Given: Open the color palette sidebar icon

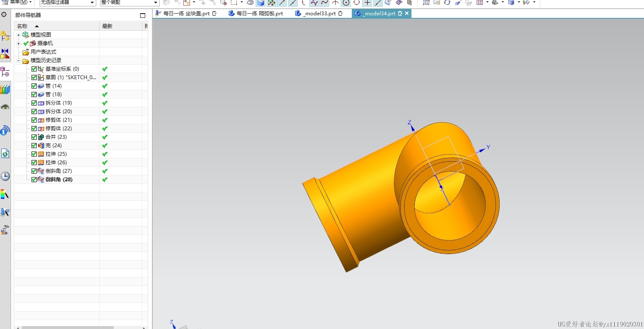Looking at the screenshot, I should [x=5, y=195].
